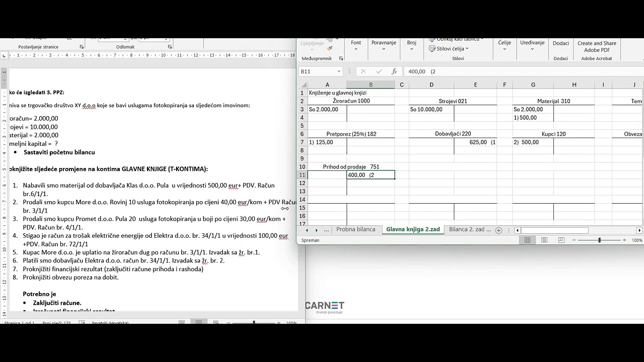Expand the Poravnanje group dropdown

click(384, 49)
